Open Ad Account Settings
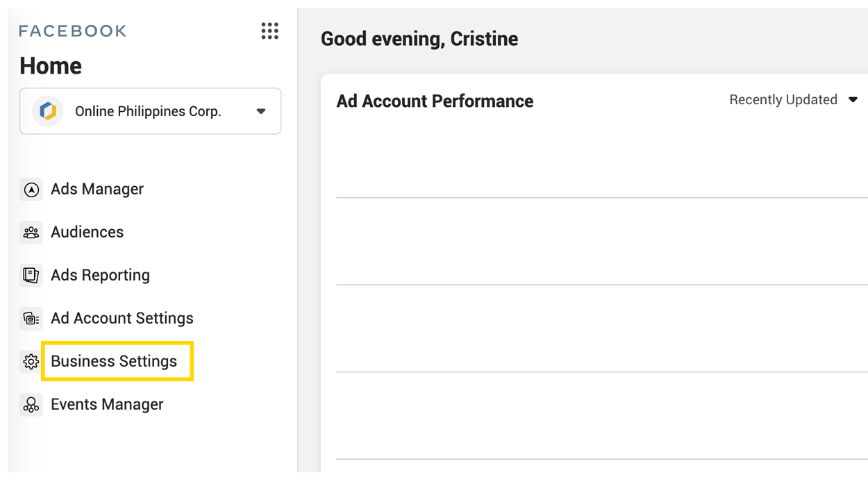The image size is (868, 482). [122, 318]
